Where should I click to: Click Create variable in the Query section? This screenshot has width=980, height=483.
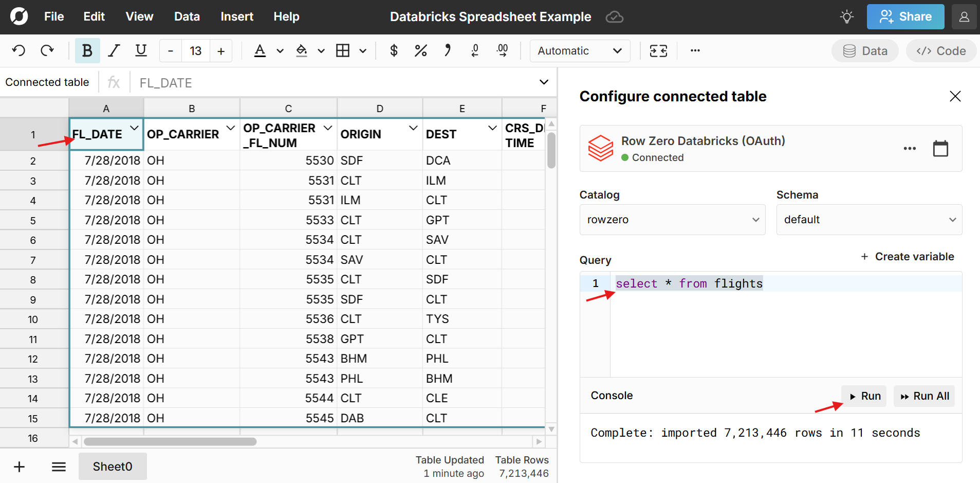point(908,257)
